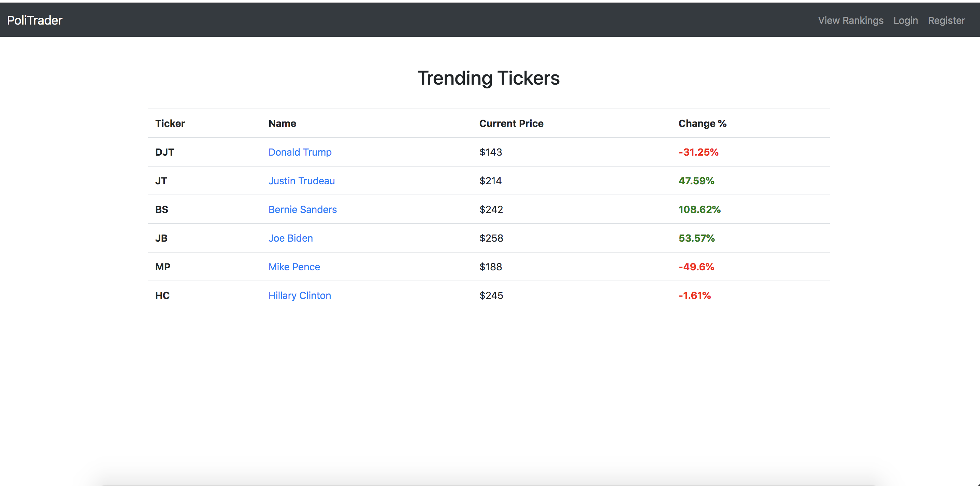Viewport: 980px width, 486px height.
Task: Sort table by Change % column
Action: [702, 123]
